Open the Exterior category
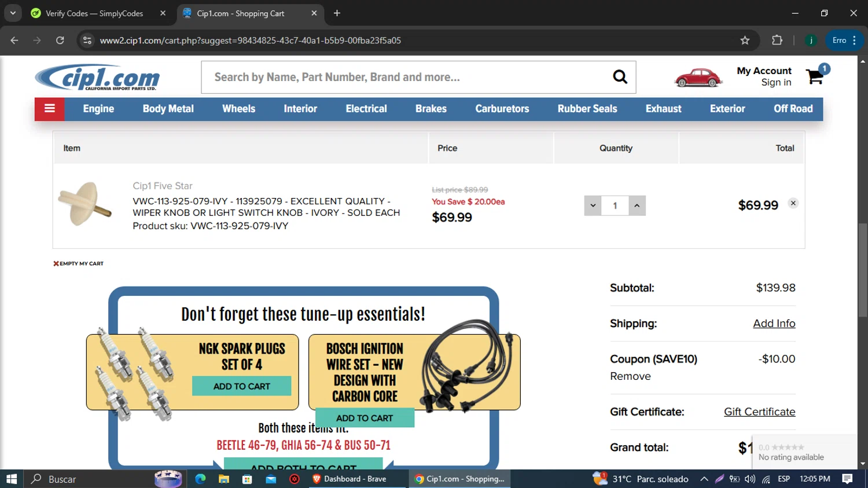Image resolution: width=868 pixels, height=488 pixels. pyautogui.click(x=727, y=109)
